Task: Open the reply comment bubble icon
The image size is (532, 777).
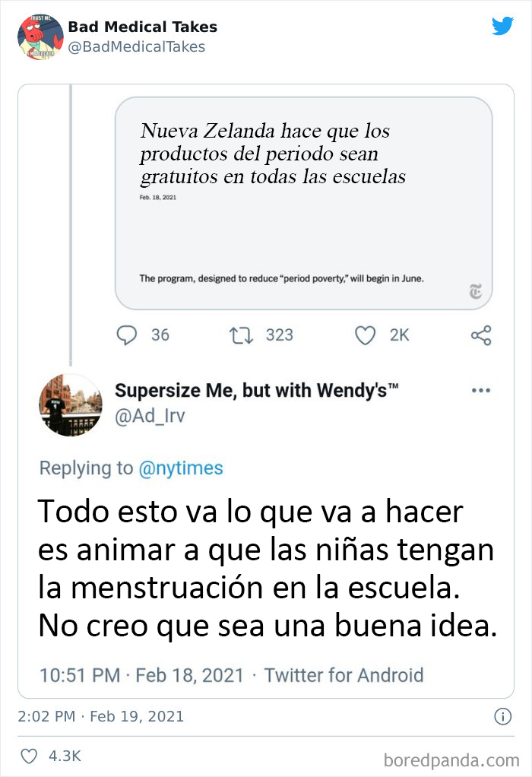Action: tap(127, 335)
